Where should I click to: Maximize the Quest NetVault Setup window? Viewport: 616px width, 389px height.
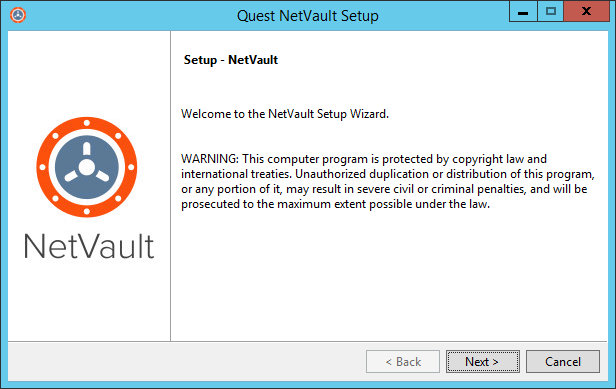[550, 11]
